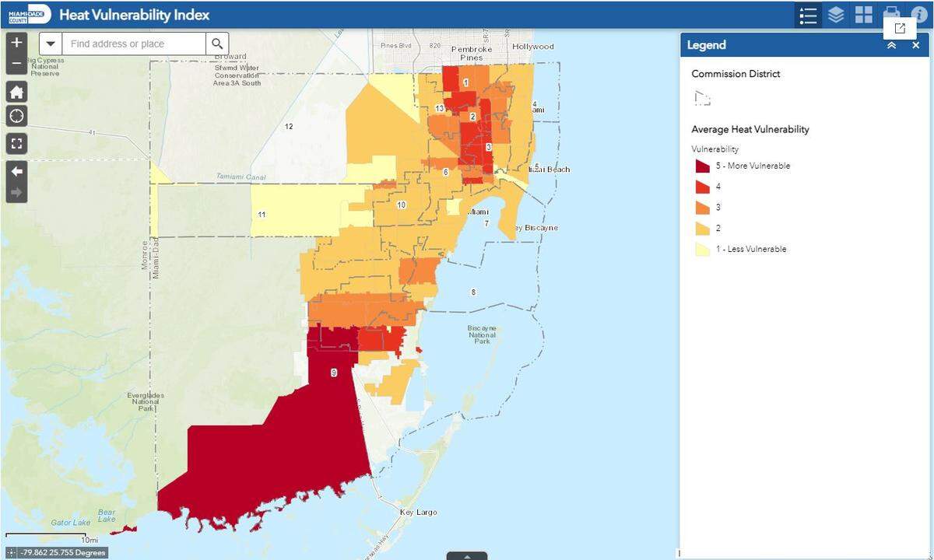The width and height of the screenshot is (934, 560).
Task: Click the Hollywood map label
Action: (x=533, y=47)
